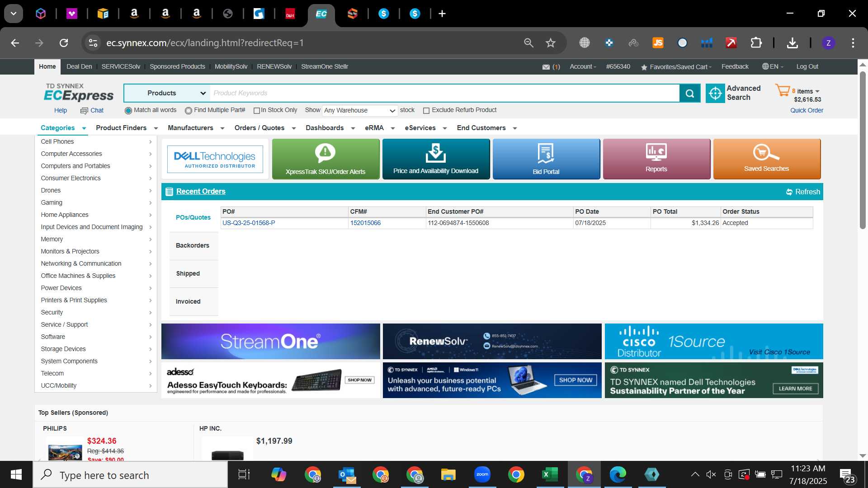Open browser extensions puzzle icon
868x488 pixels.
coord(756,43)
